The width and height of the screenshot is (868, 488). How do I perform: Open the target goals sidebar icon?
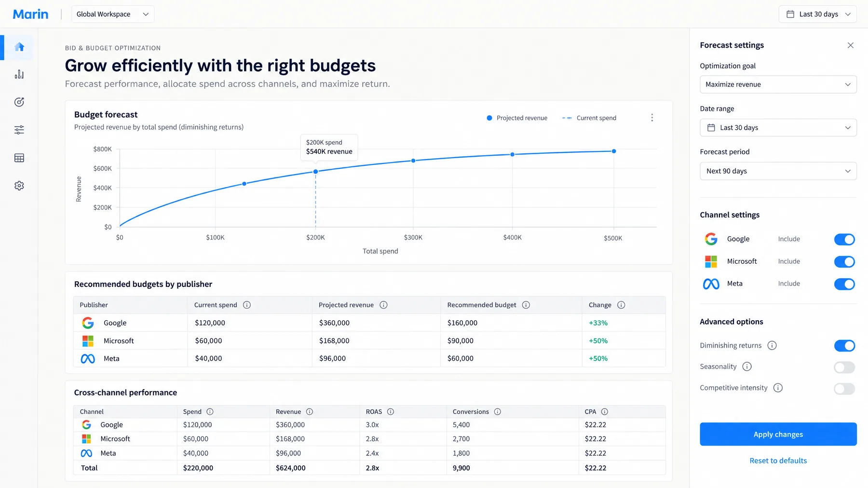point(19,102)
